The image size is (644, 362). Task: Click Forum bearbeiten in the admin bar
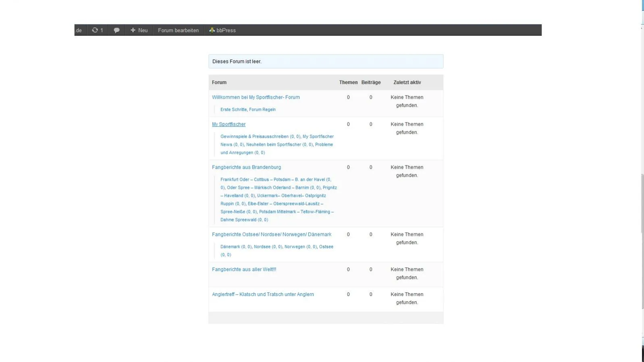pos(178,30)
